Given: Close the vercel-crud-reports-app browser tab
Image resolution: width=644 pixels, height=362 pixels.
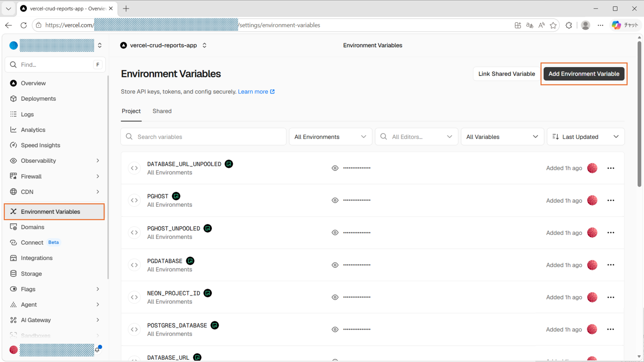Looking at the screenshot, I should [111, 9].
